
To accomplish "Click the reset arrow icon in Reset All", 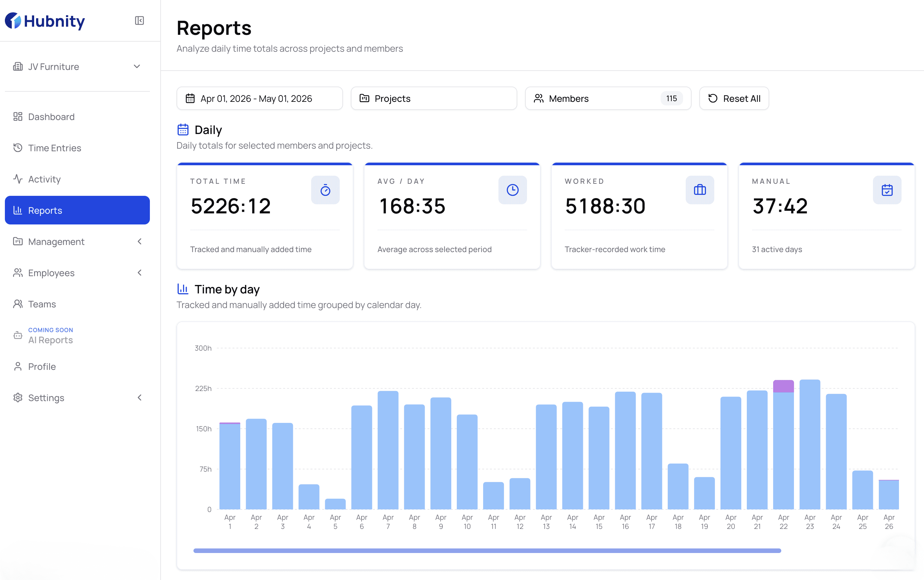I will tap(713, 99).
